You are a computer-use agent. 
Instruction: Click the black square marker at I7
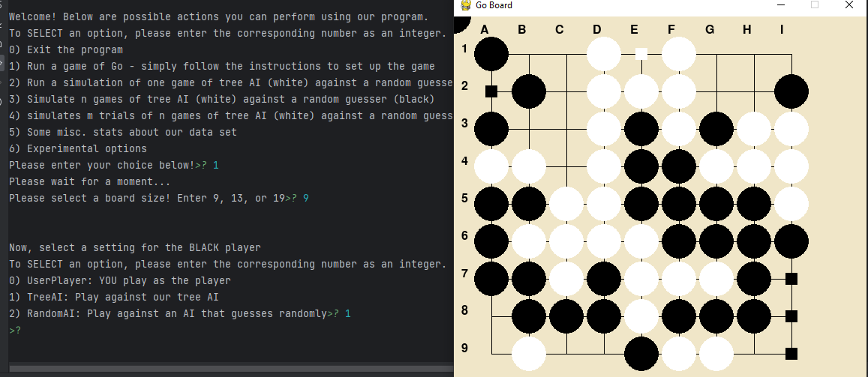pos(791,279)
